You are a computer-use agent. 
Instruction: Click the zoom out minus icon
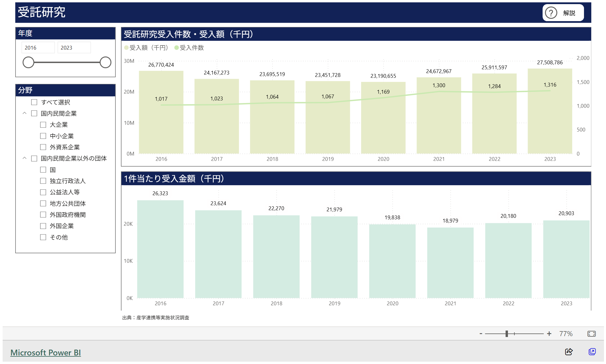click(x=481, y=334)
